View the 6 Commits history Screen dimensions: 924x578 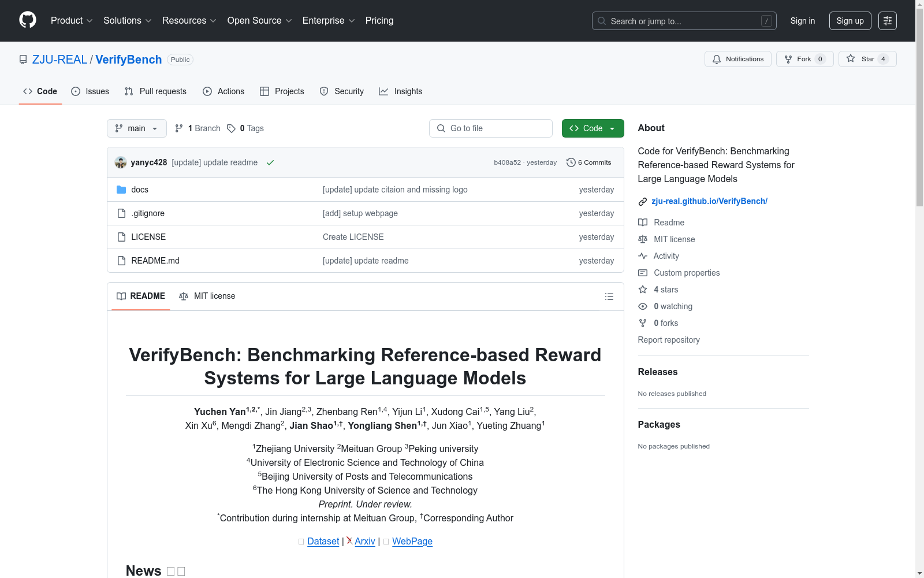tap(589, 162)
